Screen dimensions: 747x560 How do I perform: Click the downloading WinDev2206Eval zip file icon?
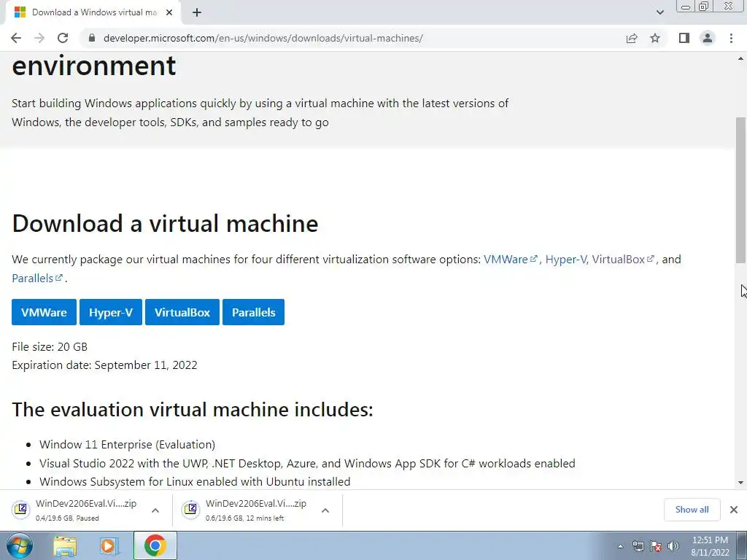click(190, 510)
